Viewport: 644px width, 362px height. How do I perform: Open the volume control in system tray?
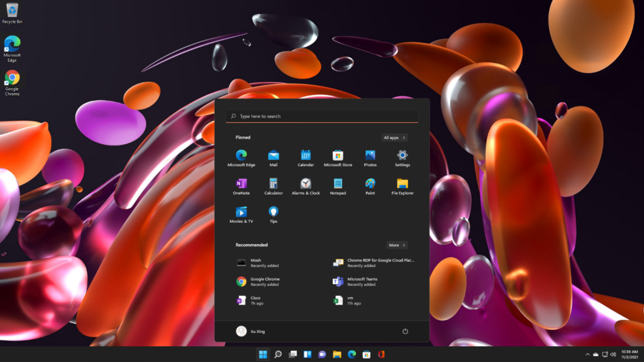tap(613, 354)
